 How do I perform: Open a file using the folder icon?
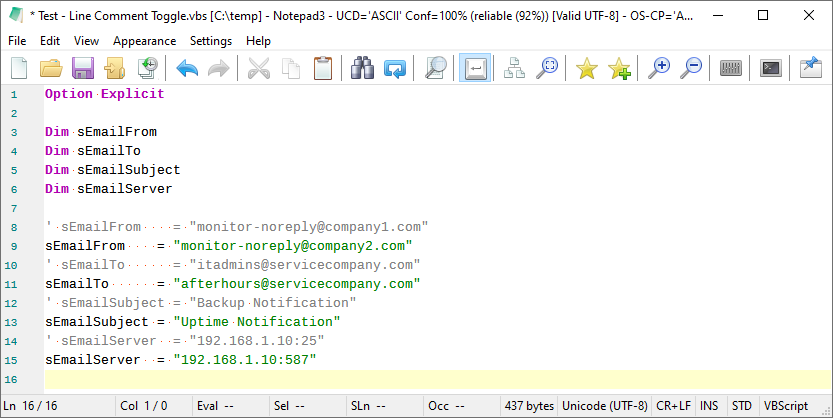(x=51, y=69)
